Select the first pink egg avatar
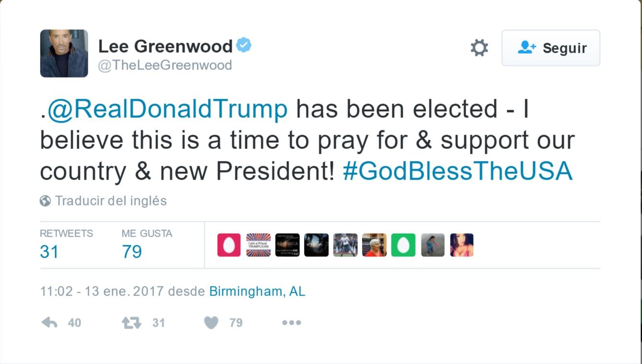 point(229,245)
